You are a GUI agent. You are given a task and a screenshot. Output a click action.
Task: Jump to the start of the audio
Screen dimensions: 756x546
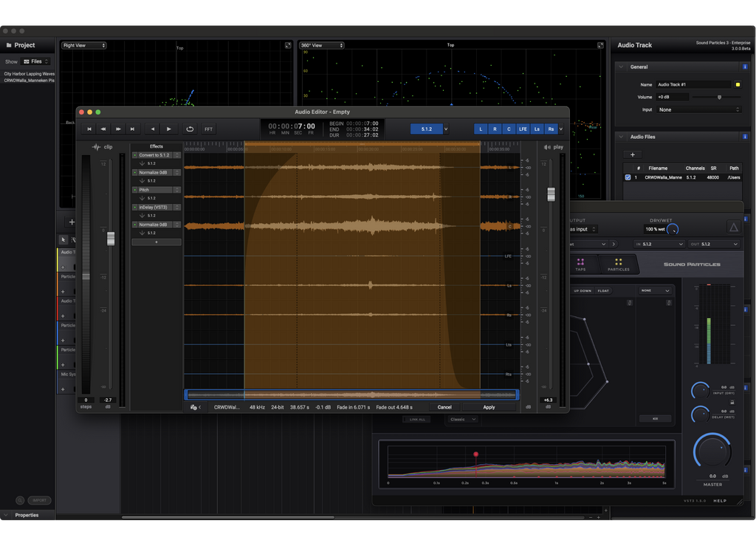(89, 129)
